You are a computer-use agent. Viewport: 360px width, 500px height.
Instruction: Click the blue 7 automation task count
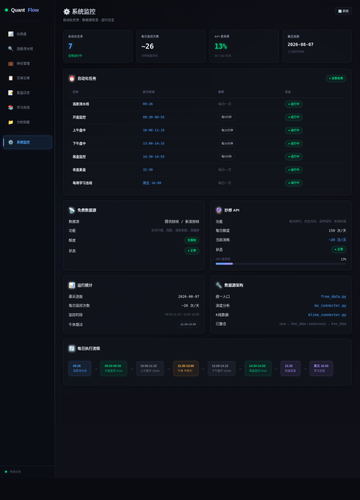[x=70, y=46]
